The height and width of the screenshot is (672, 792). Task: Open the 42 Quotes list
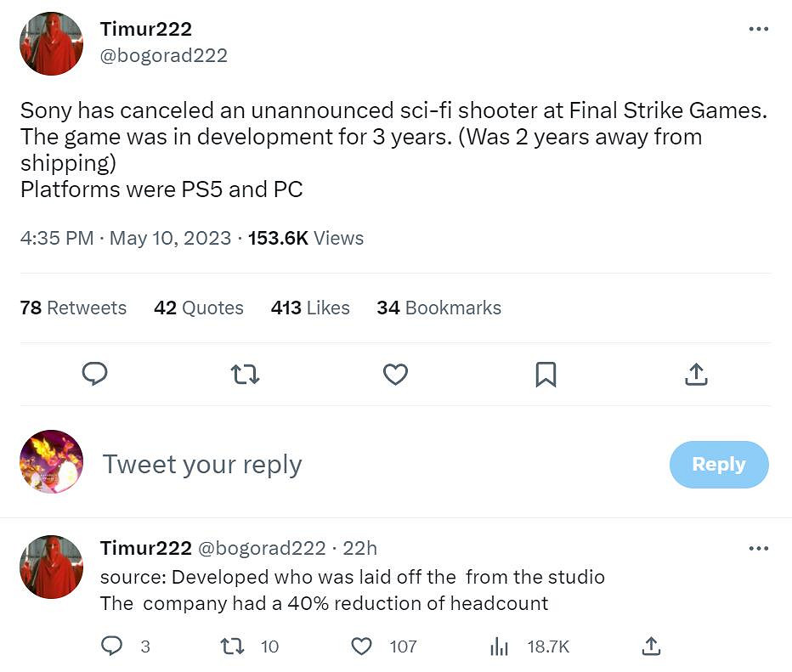pos(199,308)
